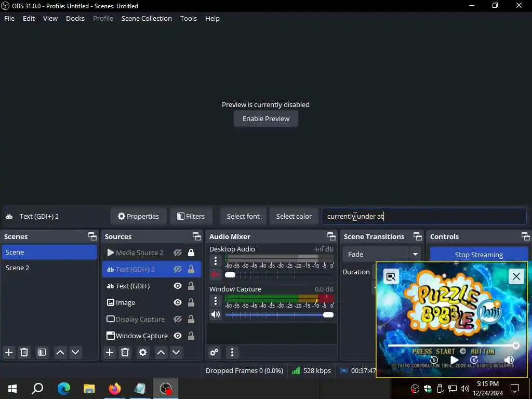The image size is (532, 399).
Task: Open the Fade transition dropdown
Action: click(381, 254)
